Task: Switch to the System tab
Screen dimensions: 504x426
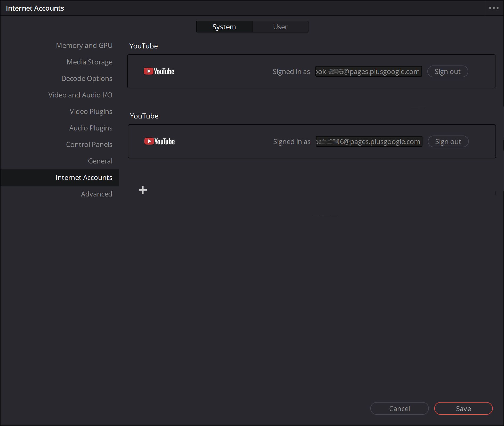Action: coord(224,27)
